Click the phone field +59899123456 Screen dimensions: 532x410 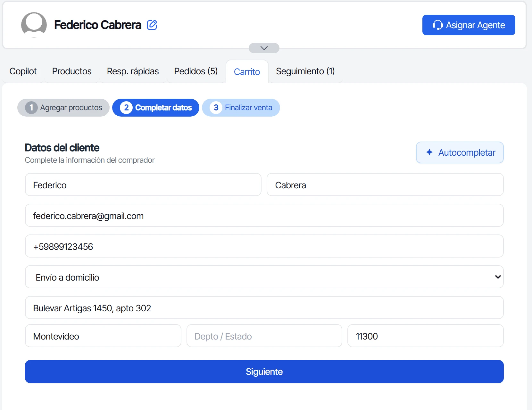pos(264,246)
